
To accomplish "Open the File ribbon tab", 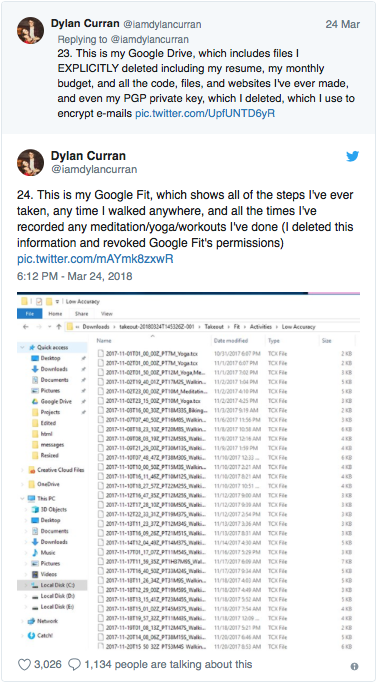I will coord(30,314).
